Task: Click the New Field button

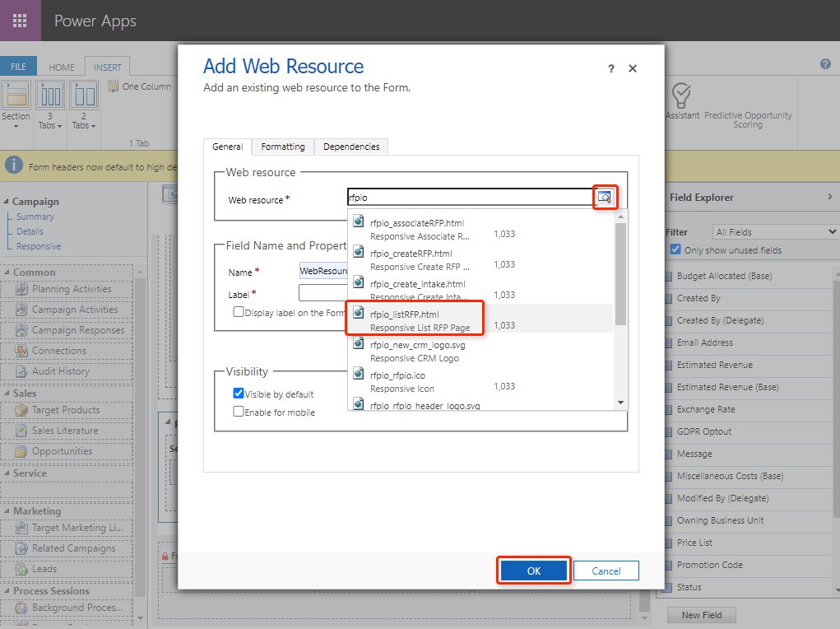Action: click(702, 614)
